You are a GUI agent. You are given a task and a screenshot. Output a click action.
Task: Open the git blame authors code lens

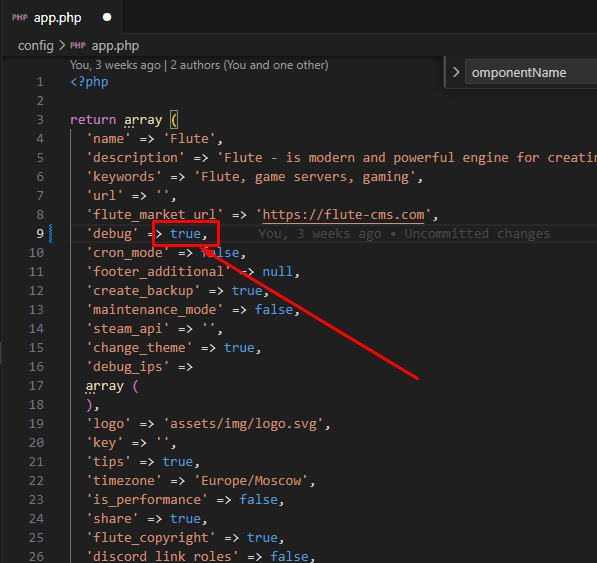[x=199, y=65]
